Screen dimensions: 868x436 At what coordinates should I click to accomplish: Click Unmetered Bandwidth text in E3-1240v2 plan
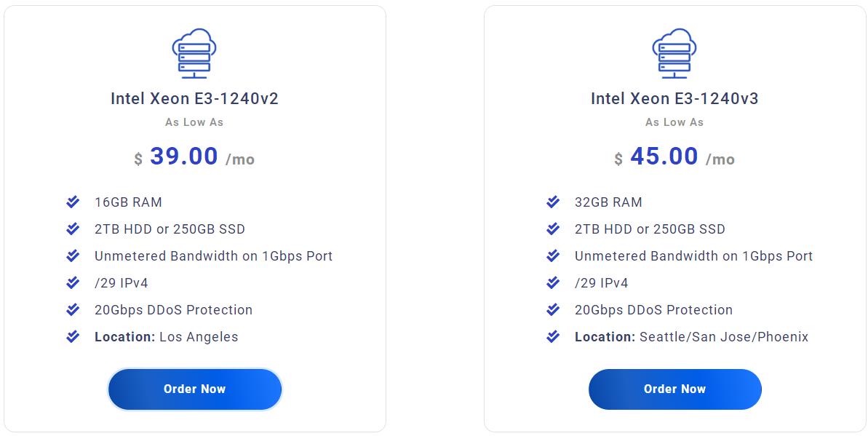(x=213, y=256)
